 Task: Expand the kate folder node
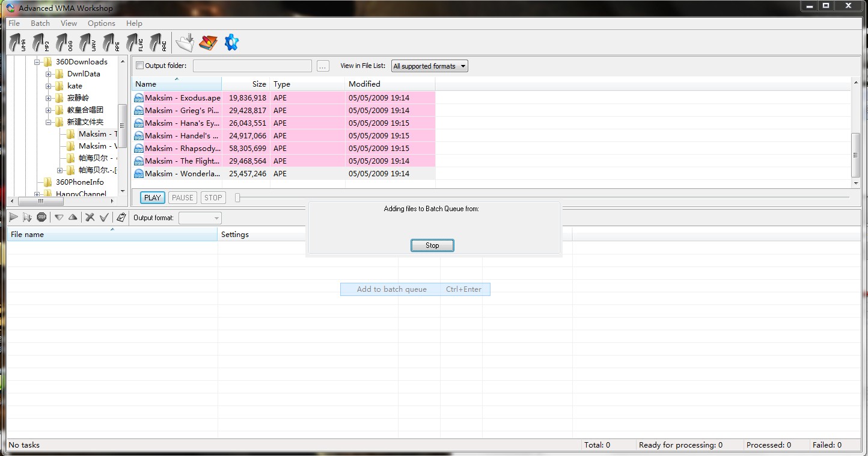(x=49, y=86)
